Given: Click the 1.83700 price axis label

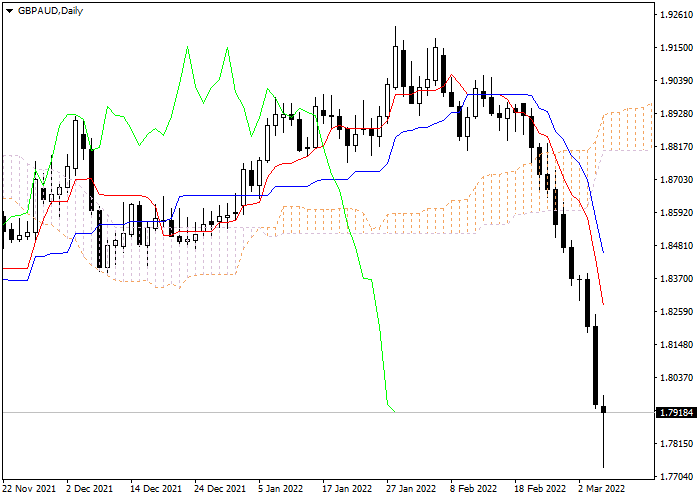Looking at the screenshot, I should 677,279.
